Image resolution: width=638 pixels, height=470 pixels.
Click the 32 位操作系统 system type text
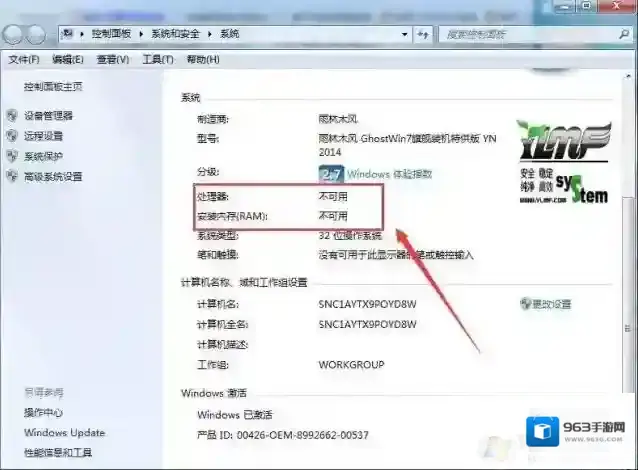pos(350,236)
